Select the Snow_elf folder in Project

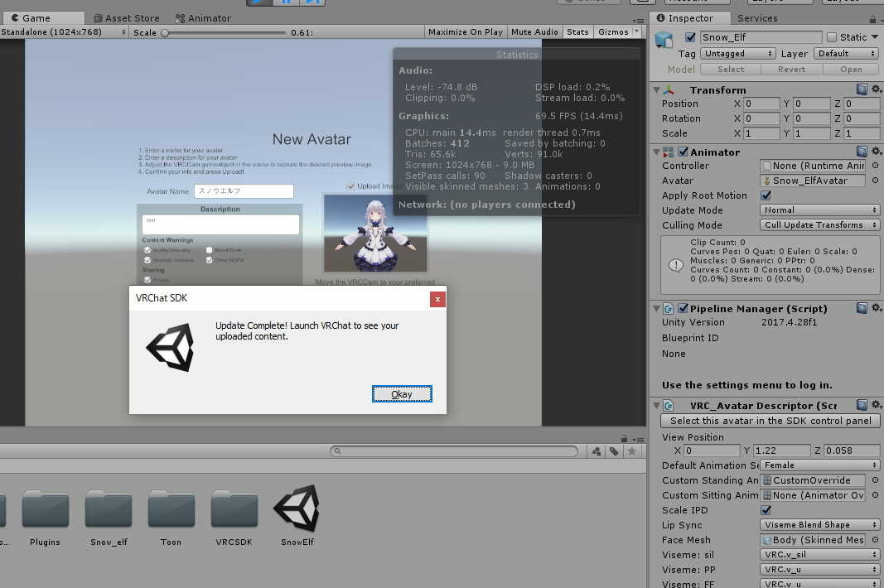click(x=109, y=518)
